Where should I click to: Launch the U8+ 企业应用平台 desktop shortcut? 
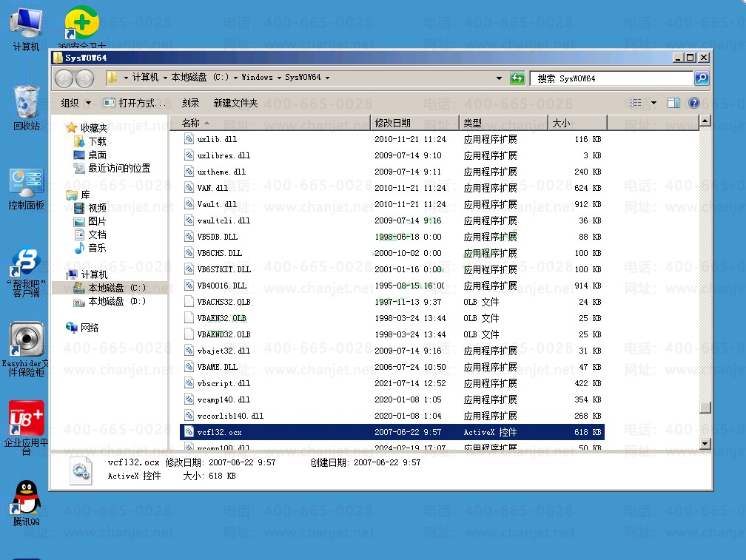(26, 427)
